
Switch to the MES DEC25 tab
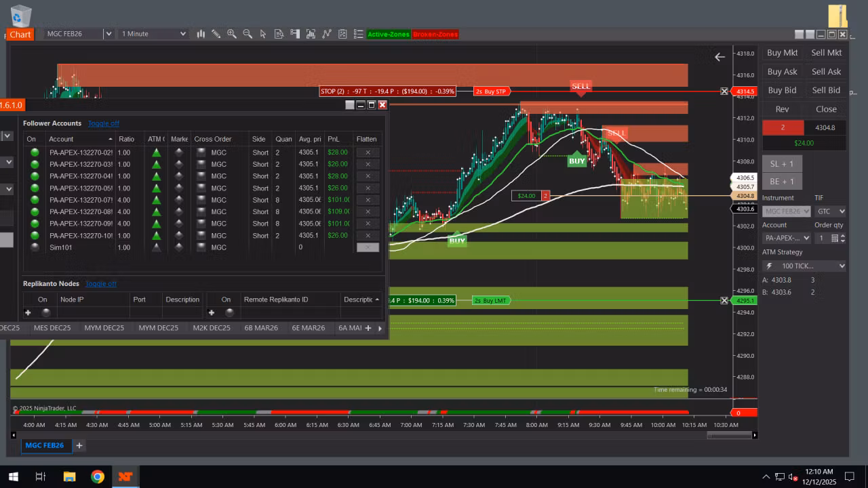coord(52,328)
